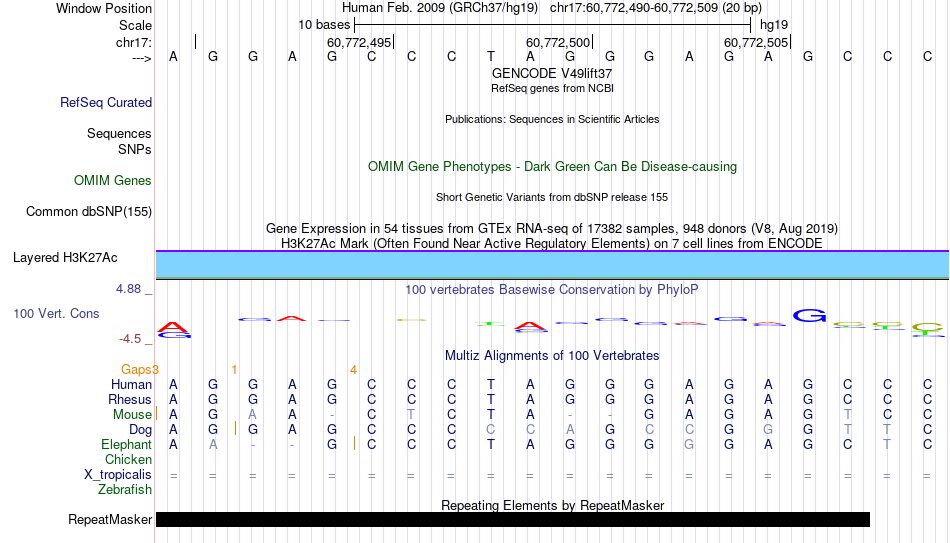950x543 pixels.
Task: Click the Sequences track label
Action: click(119, 133)
